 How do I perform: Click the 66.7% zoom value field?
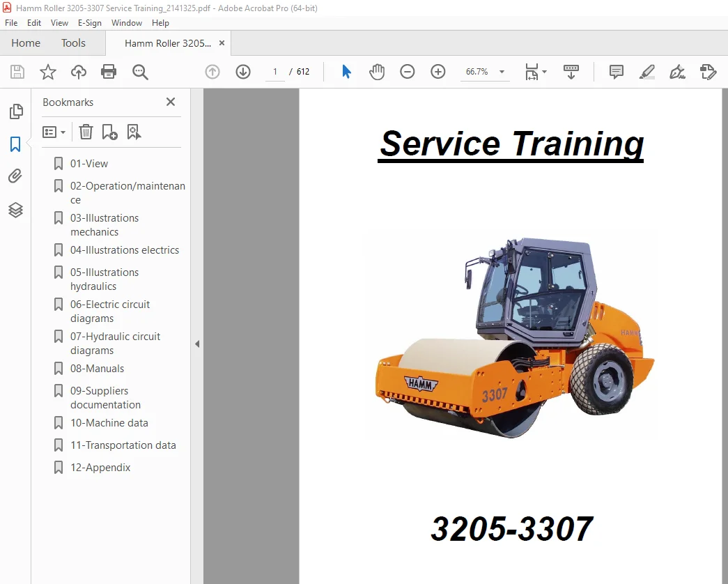click(x=477, y=72)
